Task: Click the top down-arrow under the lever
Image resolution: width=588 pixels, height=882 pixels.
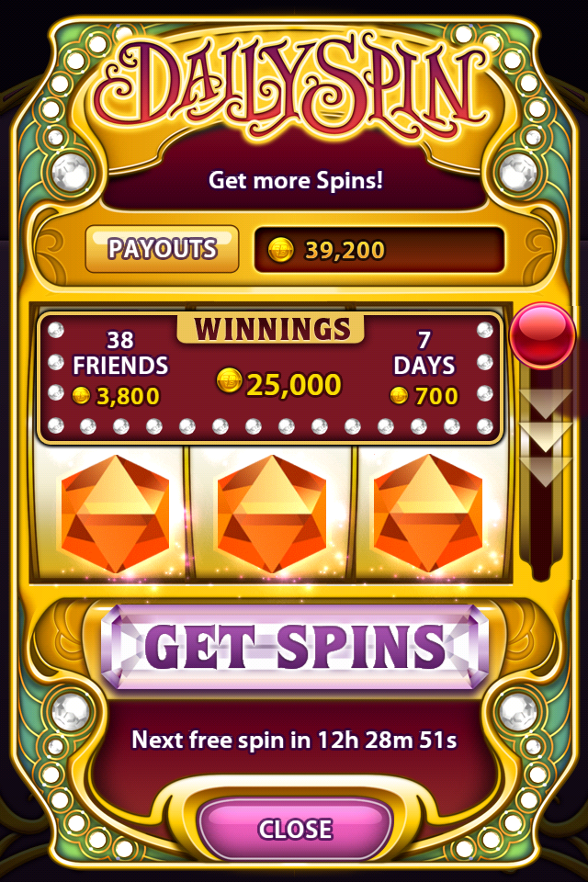Action: click(545, 403)
